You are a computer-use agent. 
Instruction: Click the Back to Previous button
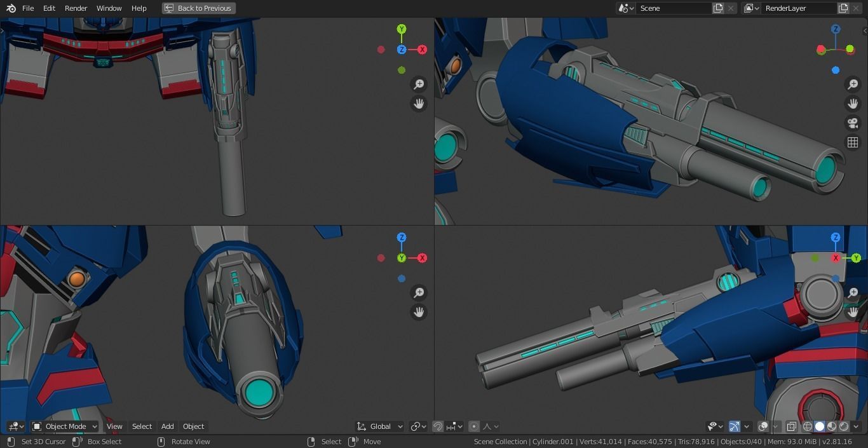click(198, 8)
